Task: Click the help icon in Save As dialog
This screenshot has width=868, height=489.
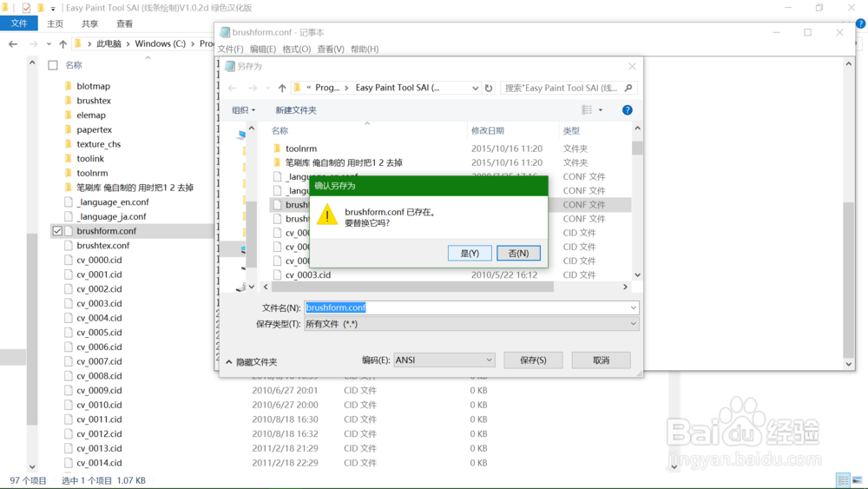Action: pos(627,110)
